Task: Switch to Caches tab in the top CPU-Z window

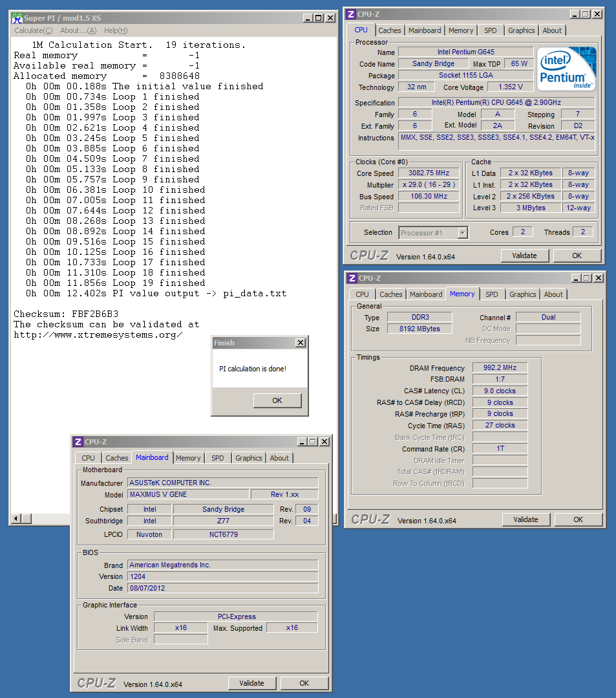Action: pos(390,30)
